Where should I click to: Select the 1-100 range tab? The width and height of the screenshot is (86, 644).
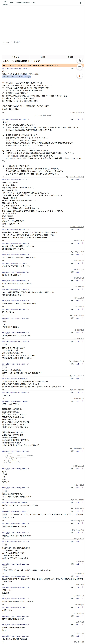click(43, 57)
